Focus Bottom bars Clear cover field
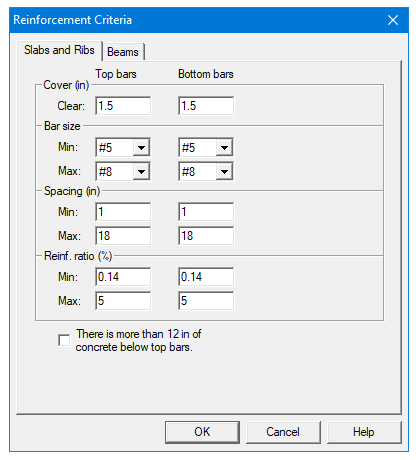419x460 pixels. tap(206, 106)
